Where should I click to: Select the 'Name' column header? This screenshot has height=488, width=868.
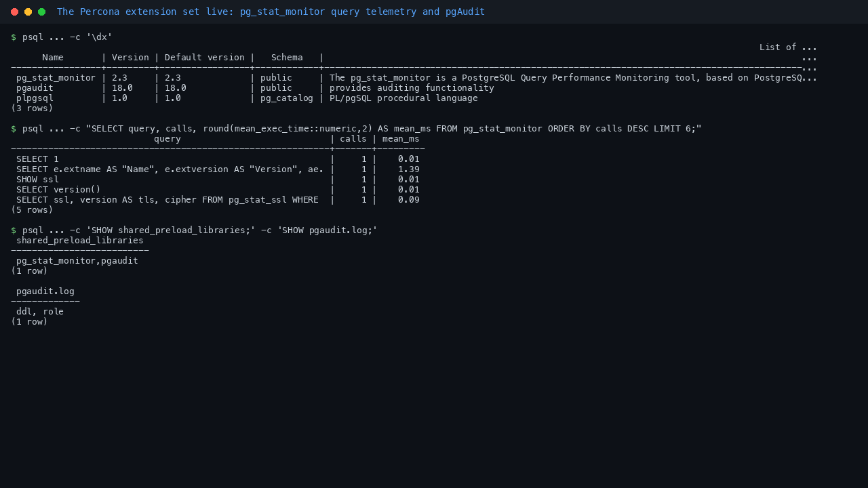click(53, 58)
